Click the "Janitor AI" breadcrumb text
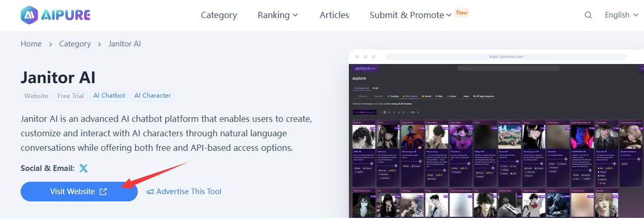 pyautogui.click(x=124, y=44)
